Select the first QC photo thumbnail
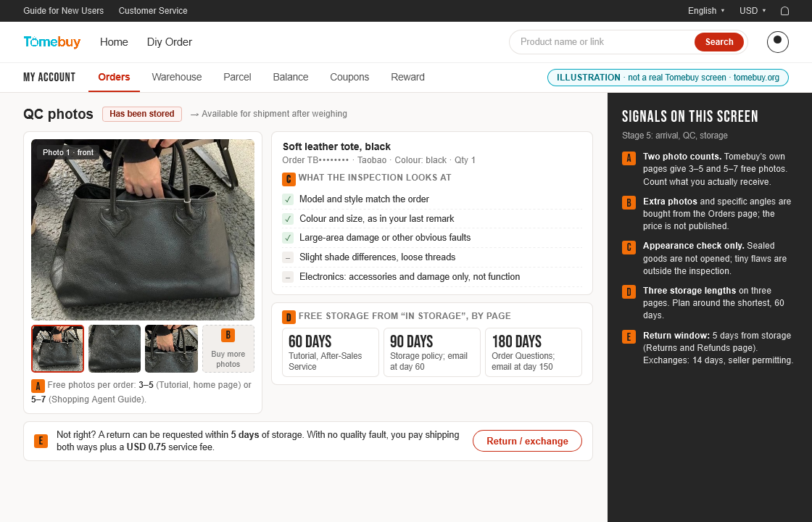Screen dimensions: 812x522 (57, 349)
